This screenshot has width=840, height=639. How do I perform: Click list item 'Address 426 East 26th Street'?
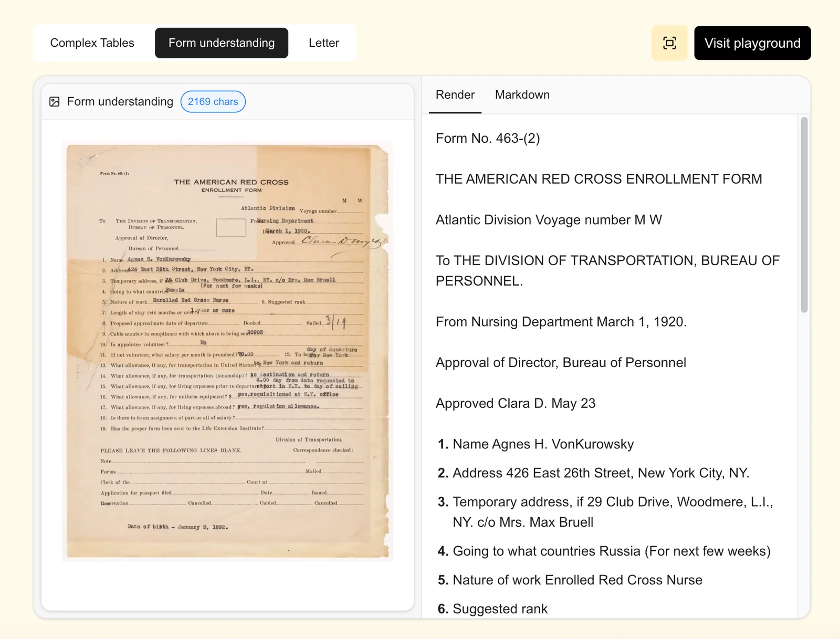[600, 473]
